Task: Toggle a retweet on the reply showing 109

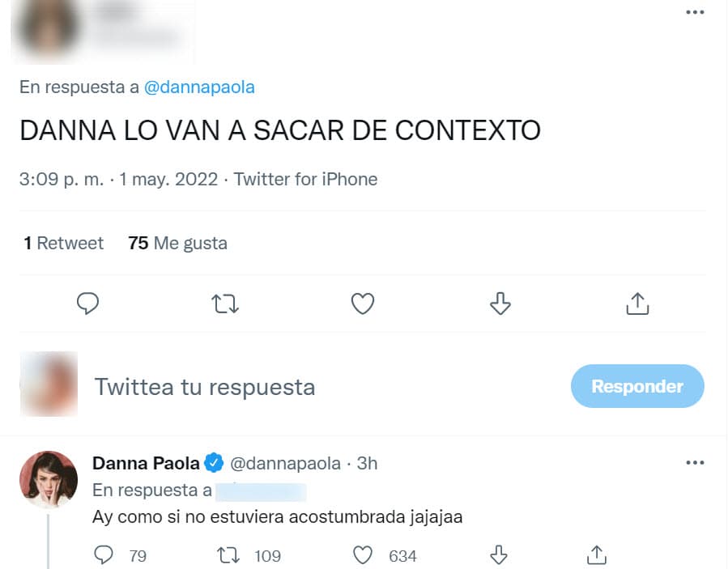Action: pos(229,554)
